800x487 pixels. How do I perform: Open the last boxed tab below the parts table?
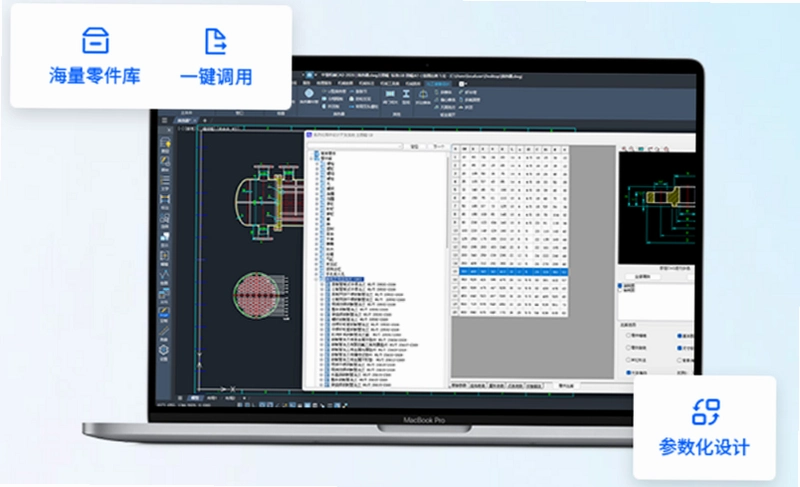point(534,386)
